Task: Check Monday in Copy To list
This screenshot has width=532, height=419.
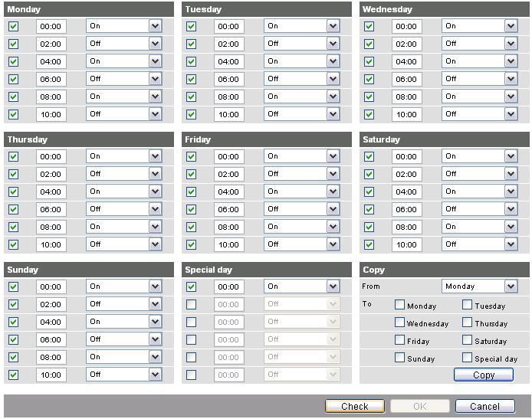Action: click(399, 304)
